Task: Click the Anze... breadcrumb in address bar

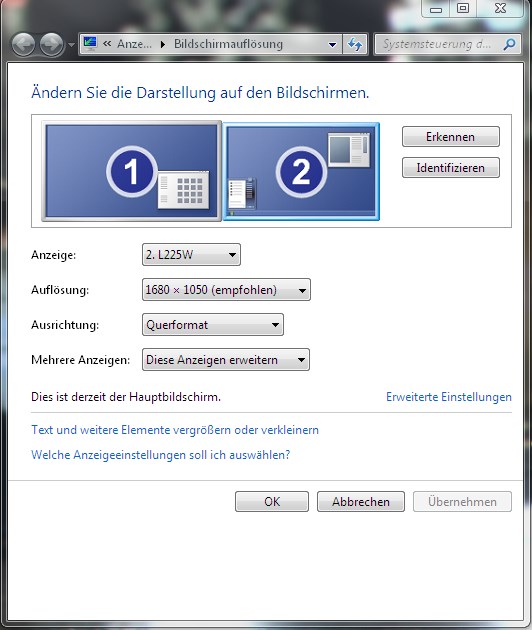Action: [134, 44]
